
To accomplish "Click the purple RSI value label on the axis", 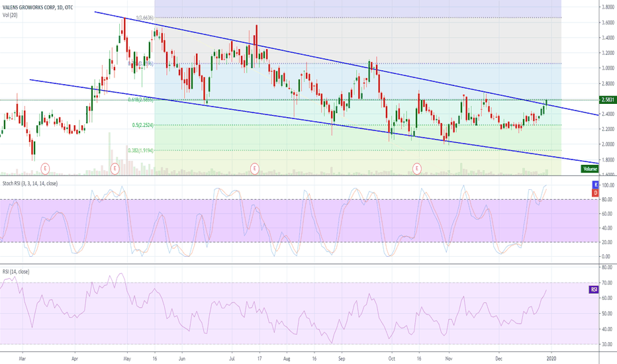I will (x=593, y=290).
